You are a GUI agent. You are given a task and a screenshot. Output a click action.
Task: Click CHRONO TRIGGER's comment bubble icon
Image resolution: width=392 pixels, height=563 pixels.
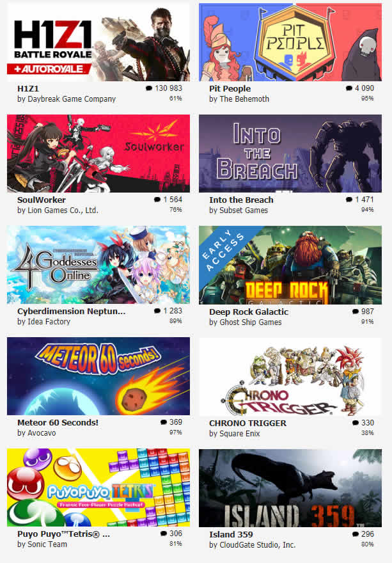[356, 423]
